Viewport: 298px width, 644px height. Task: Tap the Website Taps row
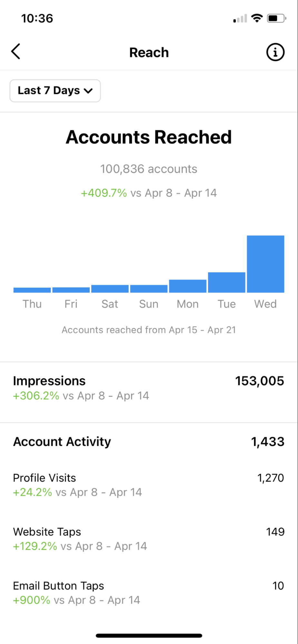[x=148, y=539]
